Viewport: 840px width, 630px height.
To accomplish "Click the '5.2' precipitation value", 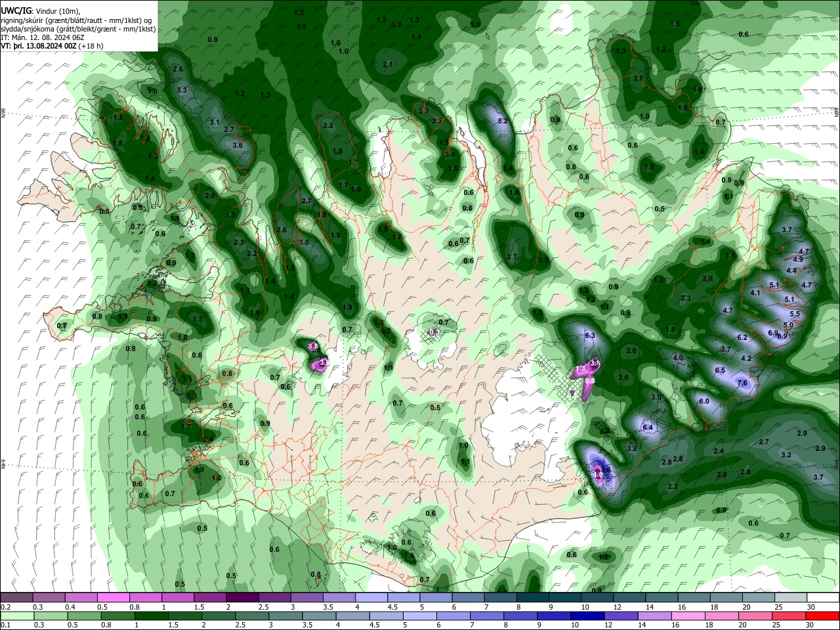I will tap(503, 121).
